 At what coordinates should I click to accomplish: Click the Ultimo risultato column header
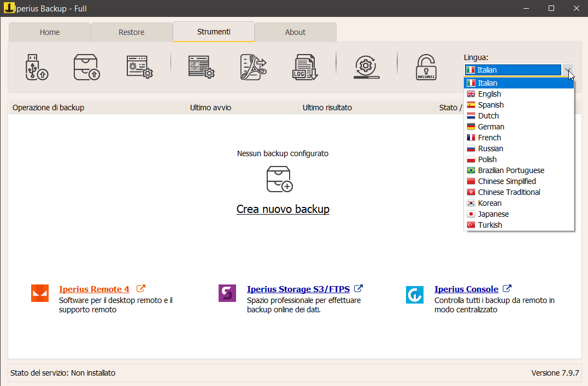[367, 108]
